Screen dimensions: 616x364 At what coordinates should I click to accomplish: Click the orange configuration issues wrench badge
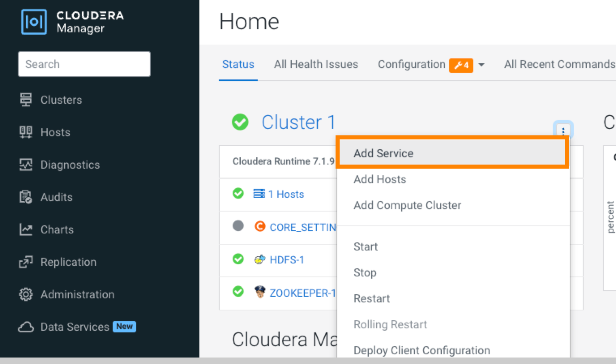461,65
